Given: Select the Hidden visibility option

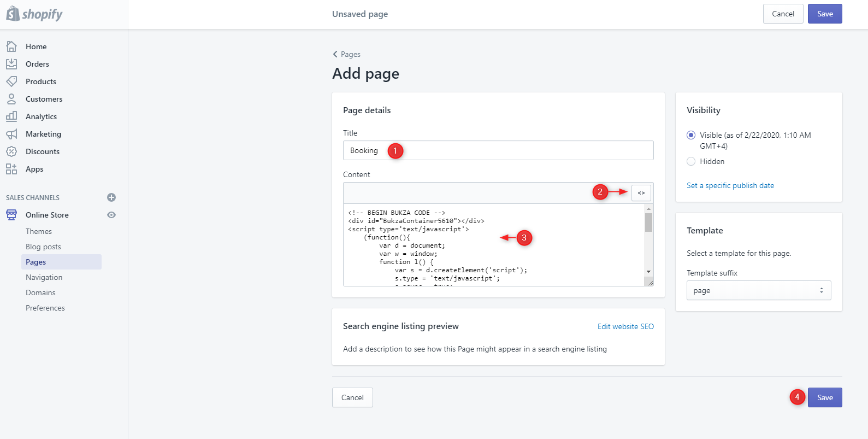Looking at the screenshot, I should click(691, 161).
